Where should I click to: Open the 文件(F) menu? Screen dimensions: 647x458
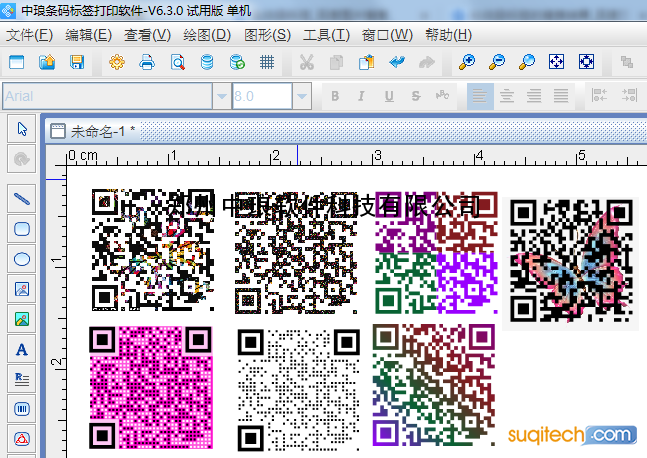click(29, 35)
